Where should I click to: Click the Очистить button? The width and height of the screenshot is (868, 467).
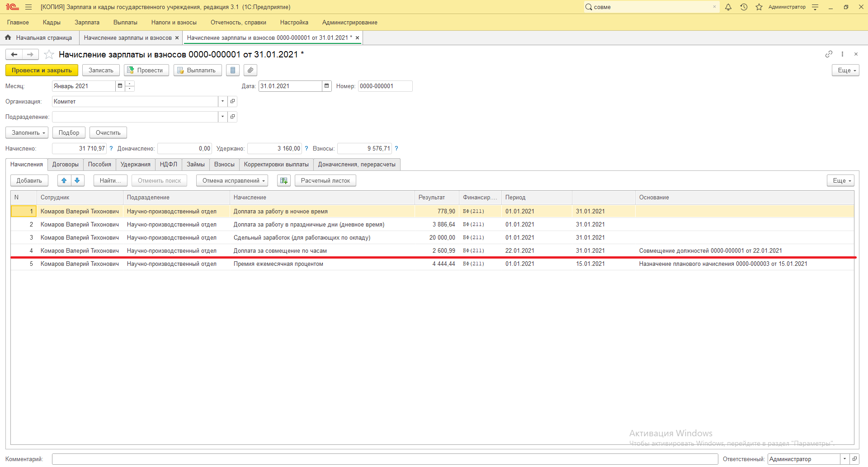108,132
